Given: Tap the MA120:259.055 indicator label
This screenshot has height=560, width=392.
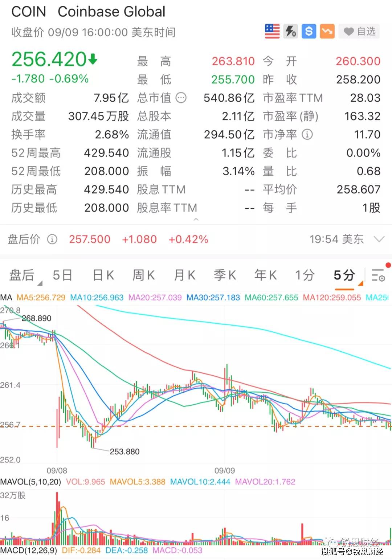Looking at the screenshot, I should coord(332,298).
